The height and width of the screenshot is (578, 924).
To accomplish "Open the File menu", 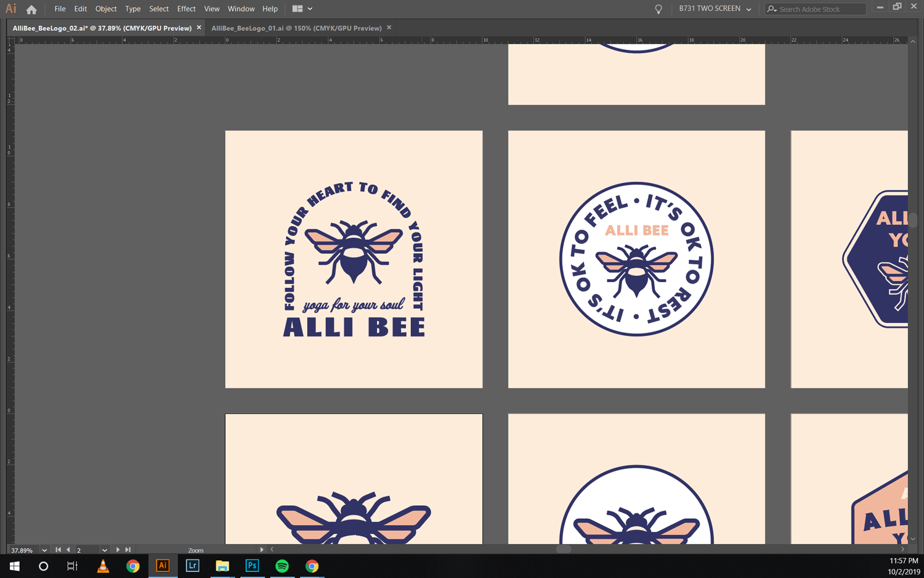I will coord(60,9).
